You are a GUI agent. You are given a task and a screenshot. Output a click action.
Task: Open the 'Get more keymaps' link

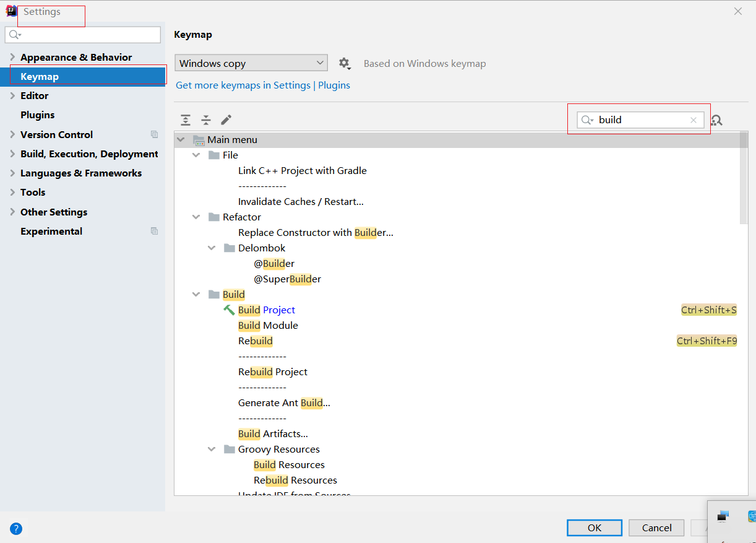click(x=263, y=85)
